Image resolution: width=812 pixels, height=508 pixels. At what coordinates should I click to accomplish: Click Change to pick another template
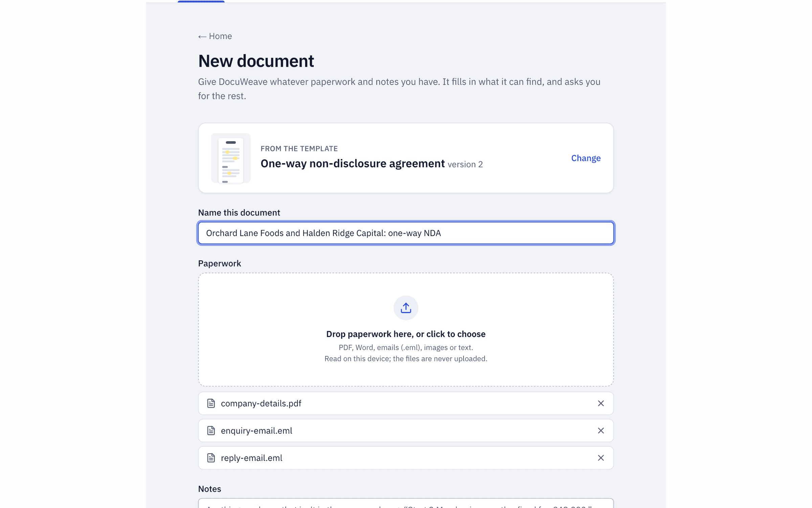tap(586, 158)
